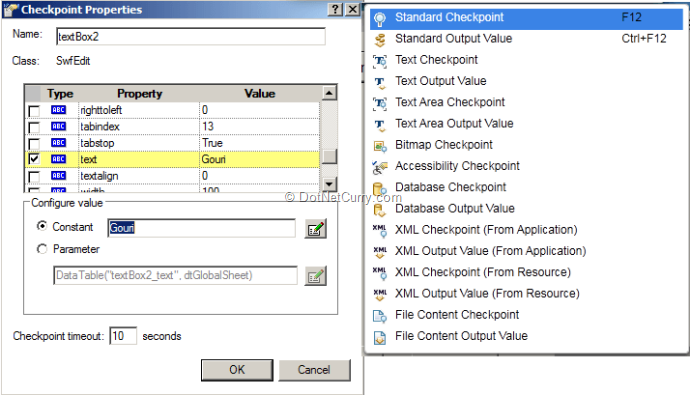Close the Checkpoint Properties dialog
This screenshot has width=690, height=395.
[352, 9]
